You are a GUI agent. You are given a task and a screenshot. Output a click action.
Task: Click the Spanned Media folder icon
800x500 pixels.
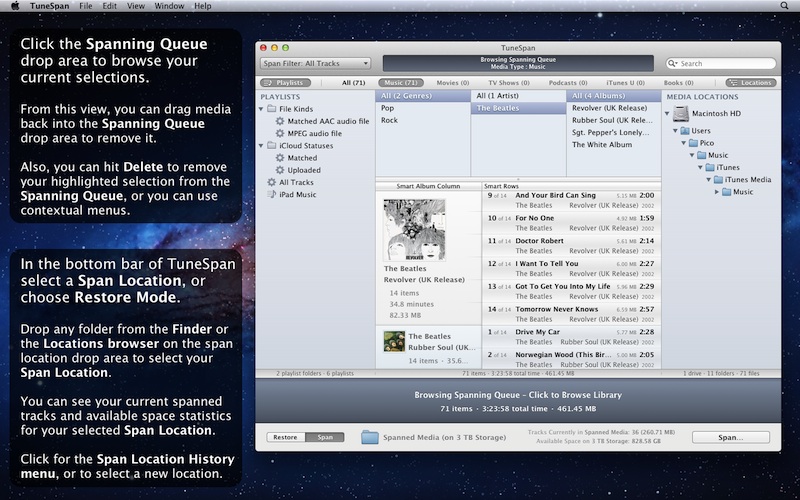pos(370,437)
